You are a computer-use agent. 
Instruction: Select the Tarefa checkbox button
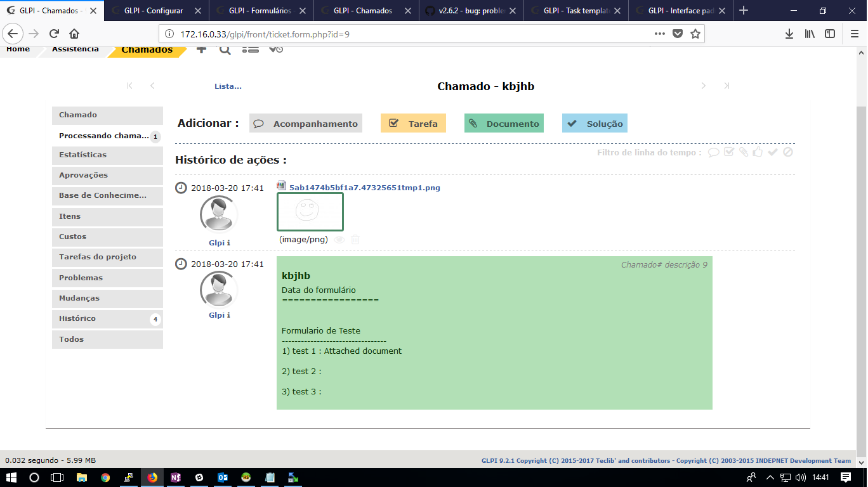point(413,123)
